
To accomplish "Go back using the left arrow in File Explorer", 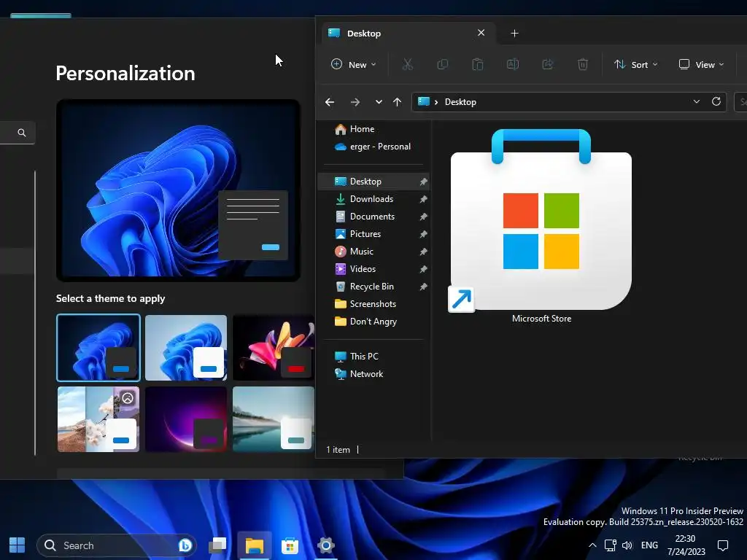I will click(330, 102).
